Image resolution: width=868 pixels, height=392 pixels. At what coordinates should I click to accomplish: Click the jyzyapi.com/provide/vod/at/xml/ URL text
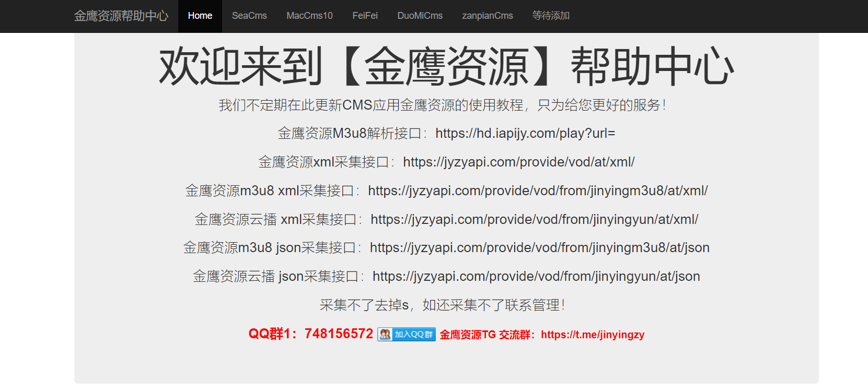click(x=518, y=162)
